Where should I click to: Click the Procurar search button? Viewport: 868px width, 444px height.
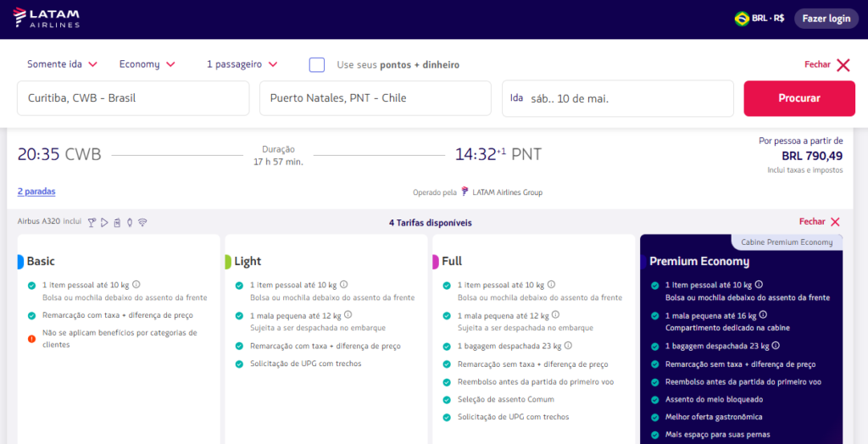[798, 98]
